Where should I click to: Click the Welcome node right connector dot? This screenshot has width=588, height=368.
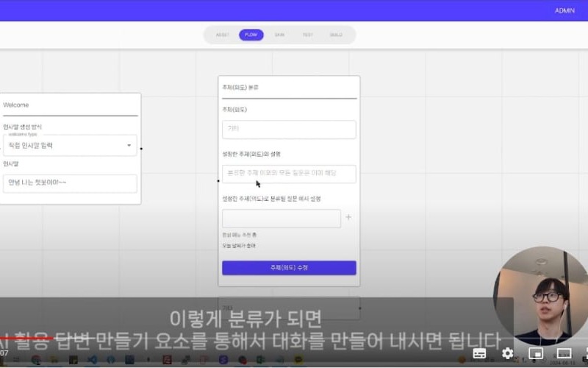141,149
